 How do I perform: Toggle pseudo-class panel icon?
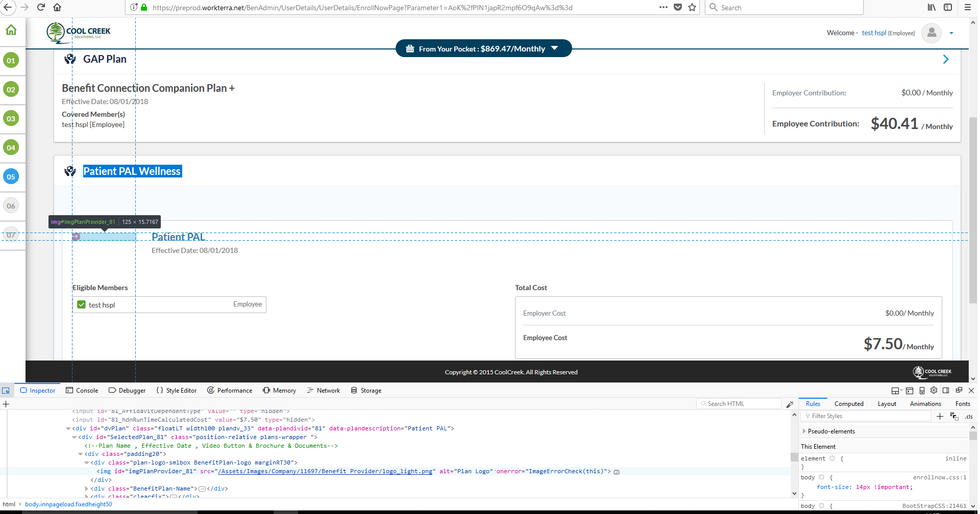[954, 416]
